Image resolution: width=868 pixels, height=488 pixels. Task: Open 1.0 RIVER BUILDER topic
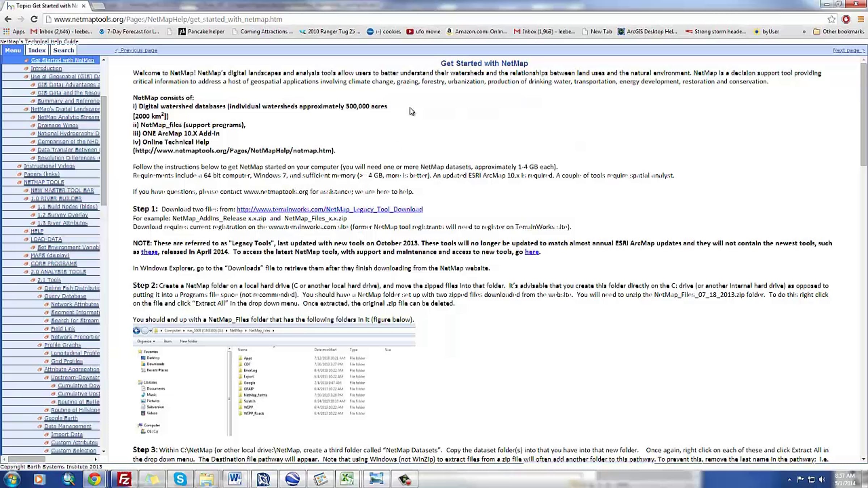click(x=56, y=198)
